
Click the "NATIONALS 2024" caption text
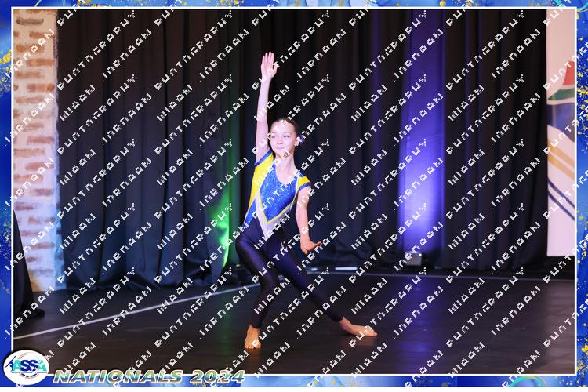pos(149,376)
